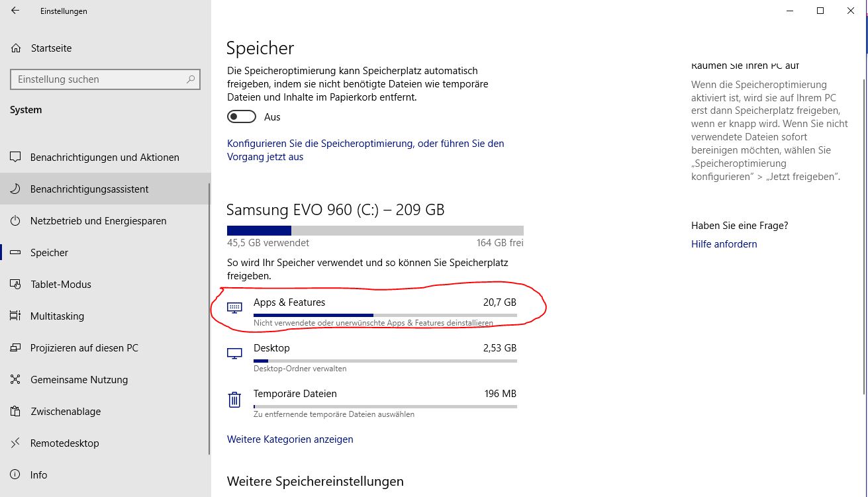This screenshot has height=497, width=868.
Task: Click power icon for Netzbetrieb und Energiesparen
Action: pyautogui.click(x=16, y=221)
